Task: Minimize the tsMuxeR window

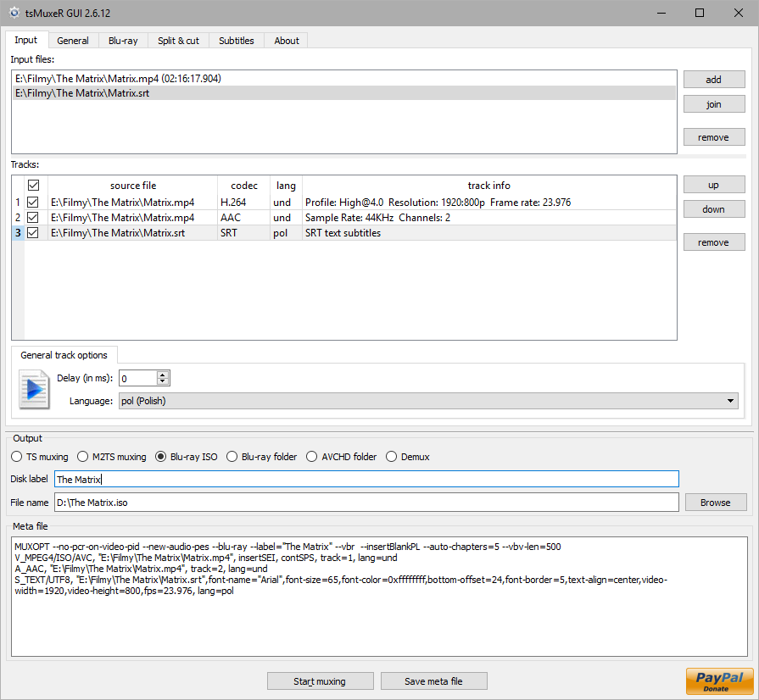Action: pos(661,13)
